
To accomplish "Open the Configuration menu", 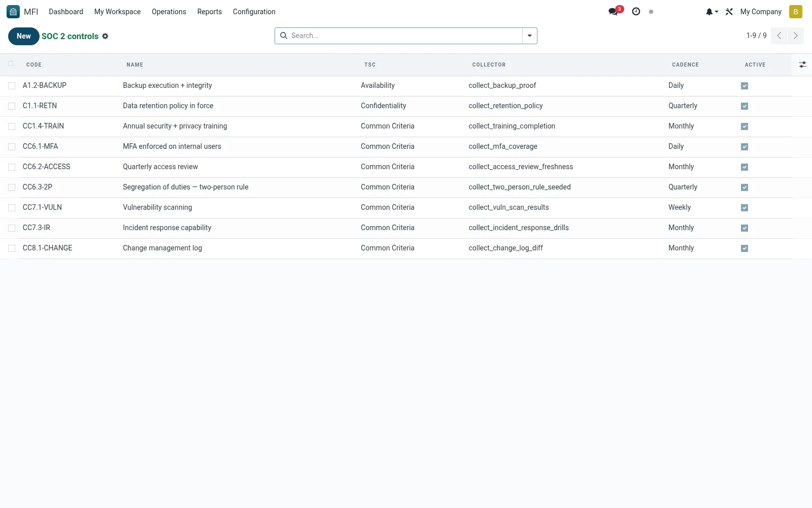I will [254, 12].
